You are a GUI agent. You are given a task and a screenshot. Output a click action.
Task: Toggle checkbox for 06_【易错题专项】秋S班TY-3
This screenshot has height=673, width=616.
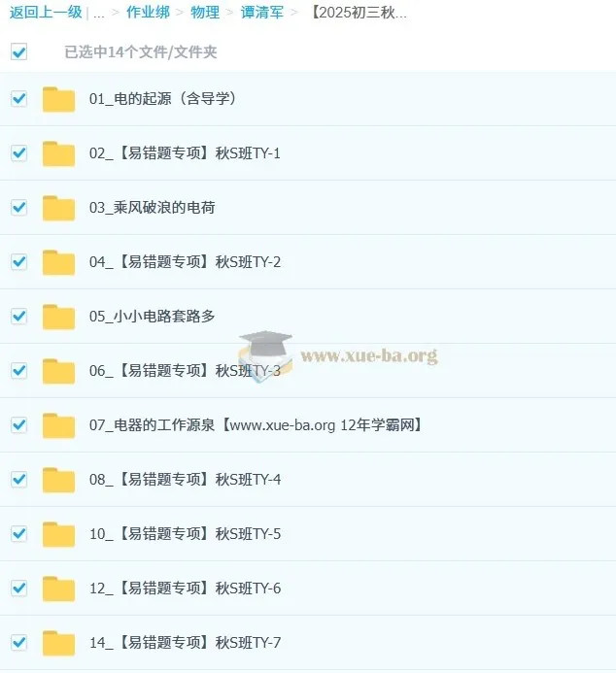click(x=18, y=370)
